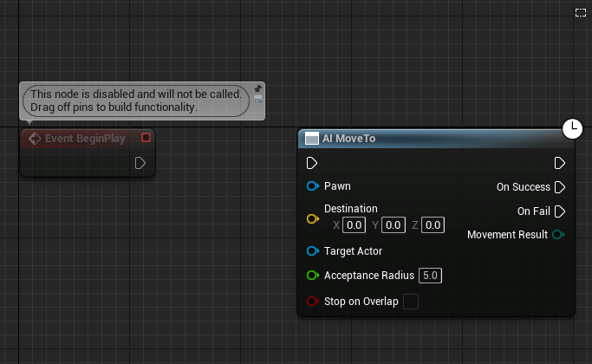This screenshot has height=364, width=592.
Task: Click the Event BeginPlay diamond event icon
Action: (x=35, y=139)
